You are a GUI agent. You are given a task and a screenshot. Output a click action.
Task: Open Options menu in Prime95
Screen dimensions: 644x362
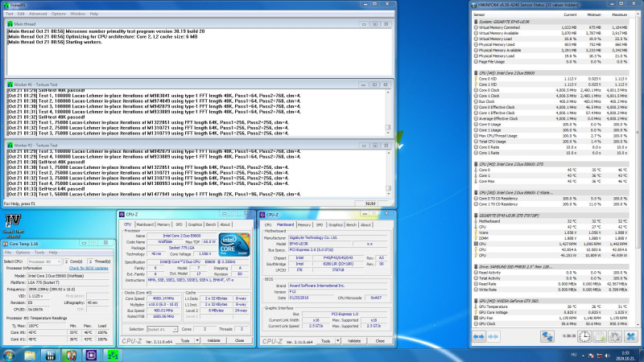point(59,14)
